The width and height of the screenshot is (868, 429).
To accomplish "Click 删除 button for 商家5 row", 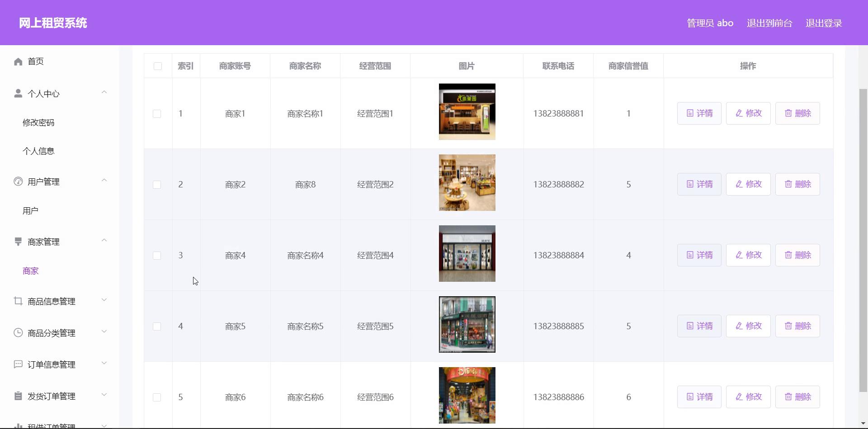I will [797, 326].
